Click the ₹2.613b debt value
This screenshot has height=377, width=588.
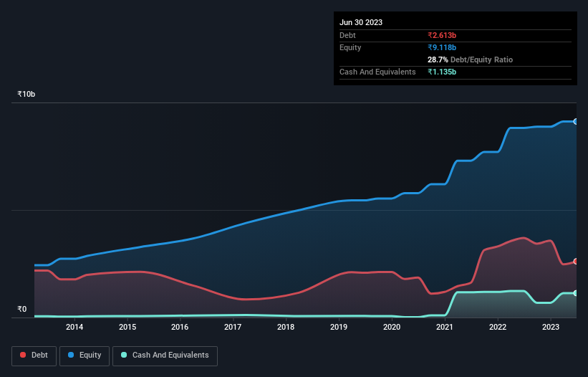tap(442, 35)
